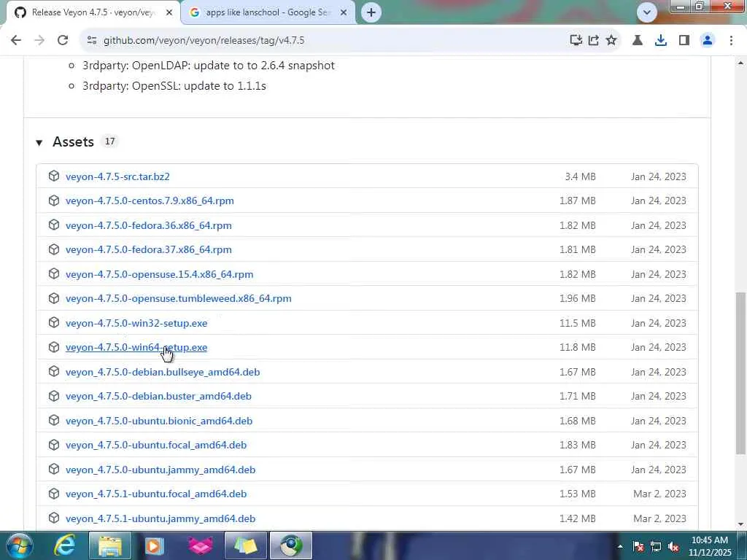Image resolution: width=747 pixels, height=560 pixels.
Task: Click the muted volume tray icon
Action: tap(673, 547)
